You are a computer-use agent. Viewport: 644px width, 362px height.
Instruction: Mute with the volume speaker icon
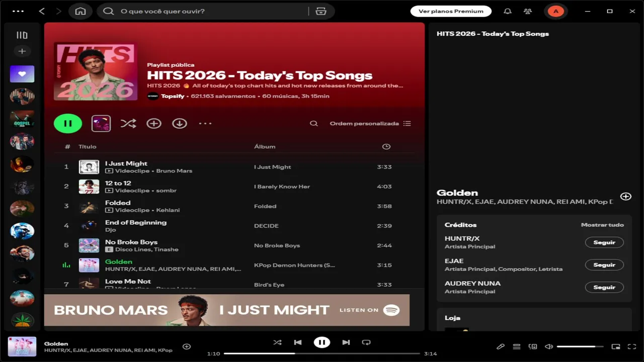tap(549, 346)
